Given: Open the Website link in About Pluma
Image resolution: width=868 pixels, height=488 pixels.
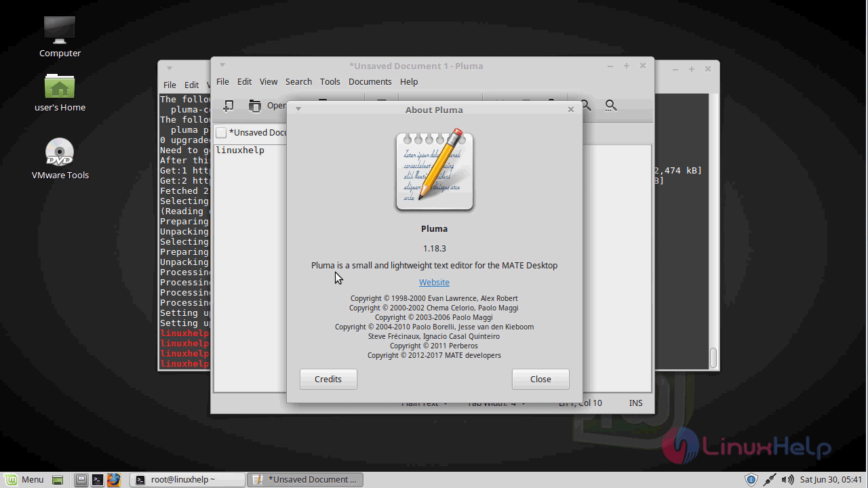Looking at the screenshot, I should [x=434, y=282].
